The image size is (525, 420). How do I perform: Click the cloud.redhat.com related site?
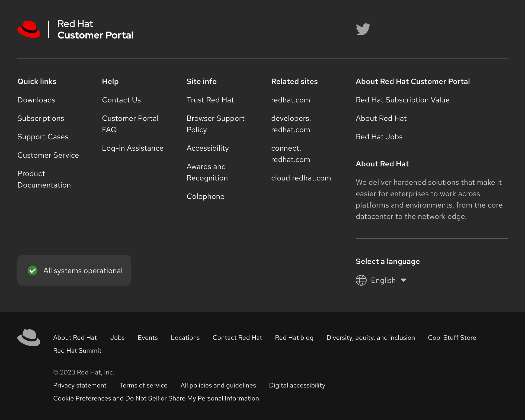click(x=301, y=177)
